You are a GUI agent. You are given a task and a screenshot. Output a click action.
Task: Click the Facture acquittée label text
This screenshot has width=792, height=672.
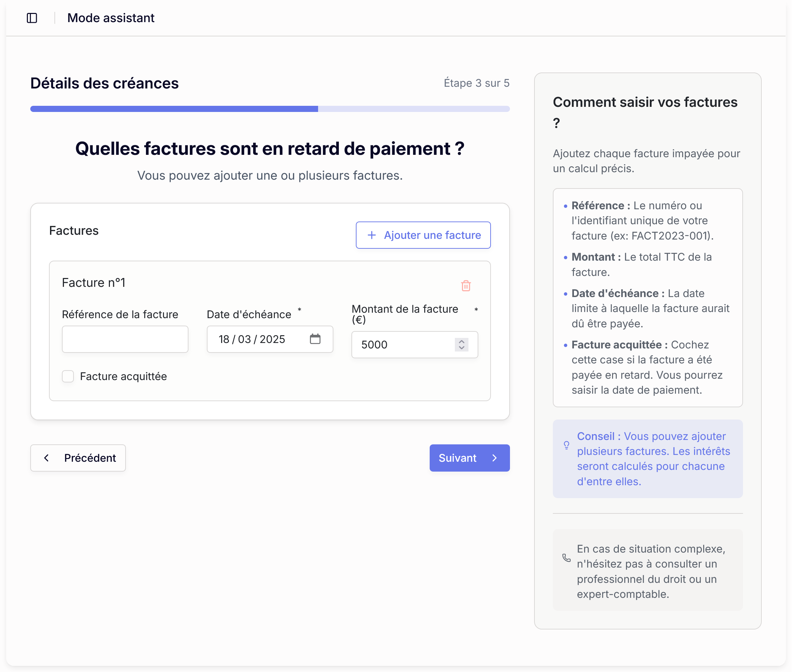pyautogui.click(x=123, y=376)
